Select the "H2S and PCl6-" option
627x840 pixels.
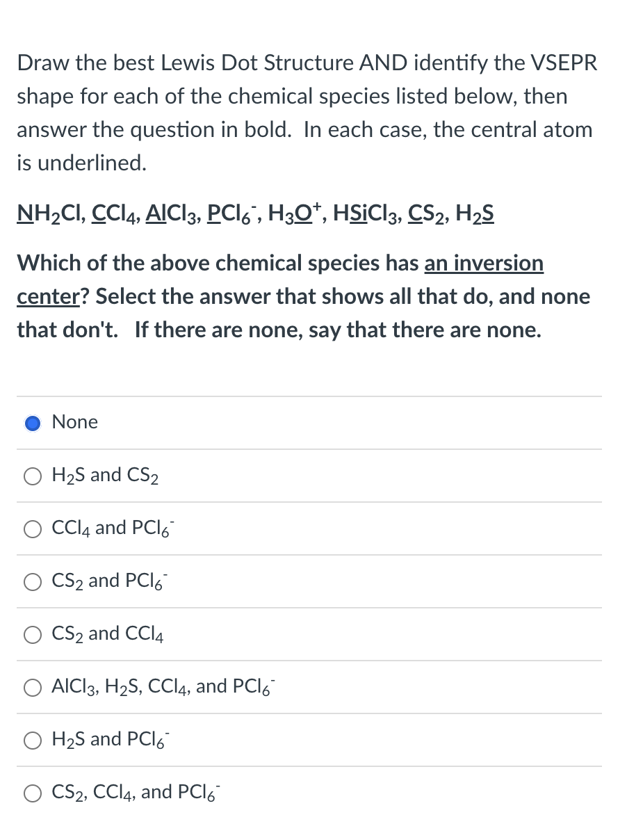click(33, 740)
